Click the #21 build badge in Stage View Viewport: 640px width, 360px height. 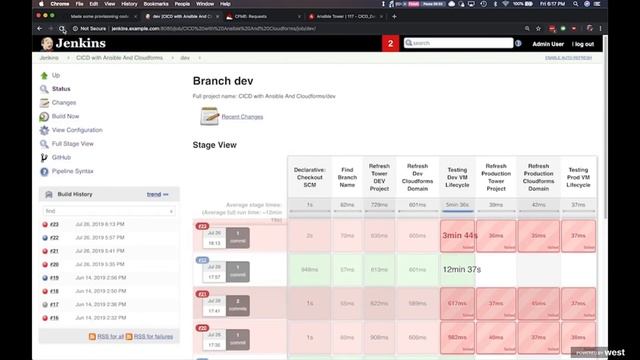pyautogui.click(x=202, y=294)
